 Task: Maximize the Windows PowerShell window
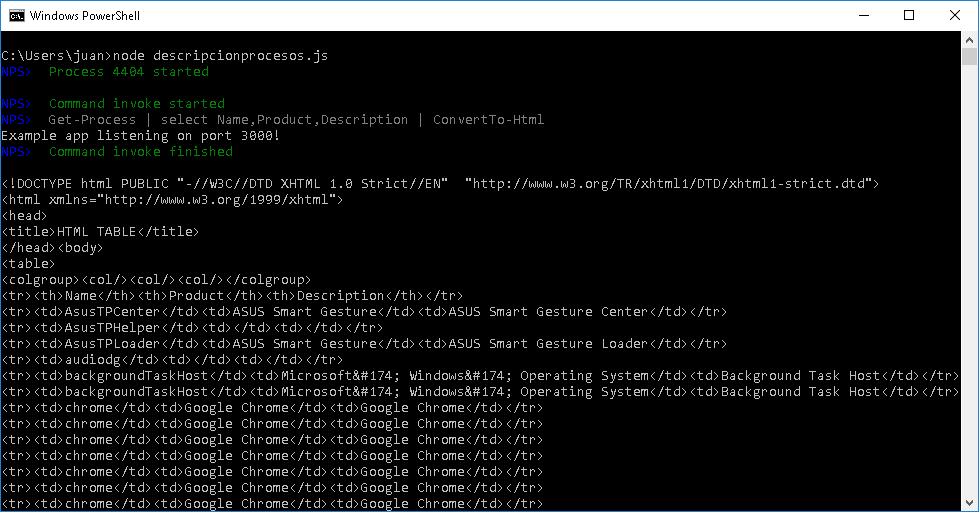tap(909, 15)
